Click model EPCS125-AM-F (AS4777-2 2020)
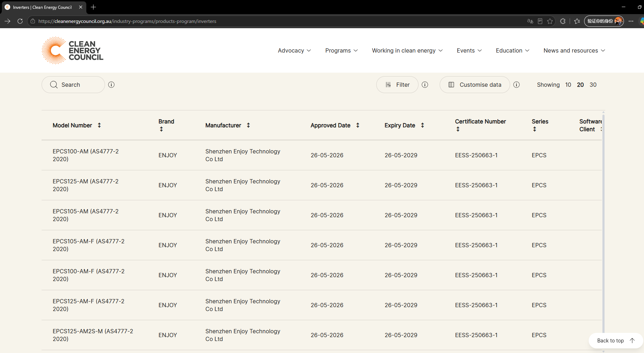644x353 pixels. (x=88, y=305)
